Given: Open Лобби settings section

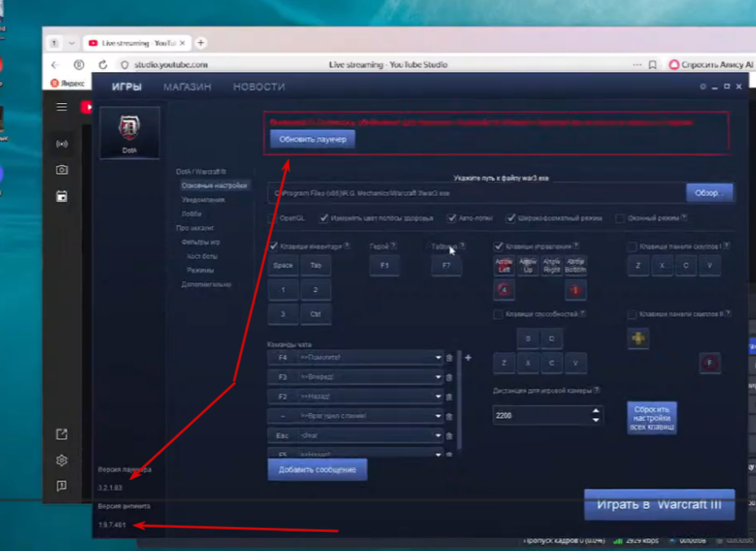Looking at the screenshot, I should point(192,214).
